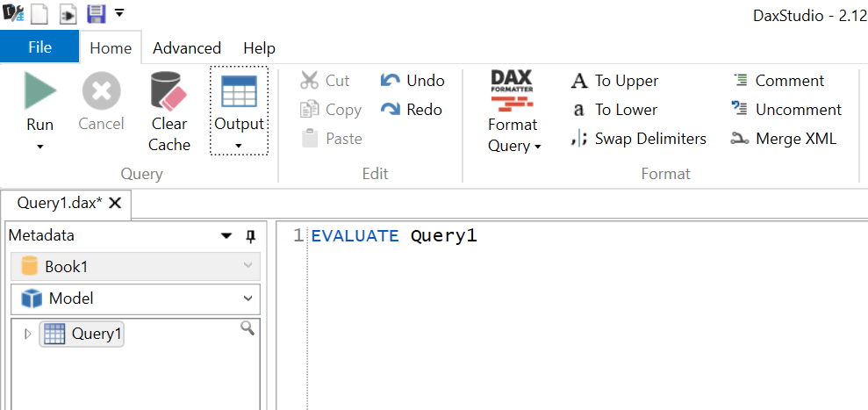Viewport: 868px width, 410px height.
Task: Click Query1 text in the query editor
Action: tap(443, 236)
